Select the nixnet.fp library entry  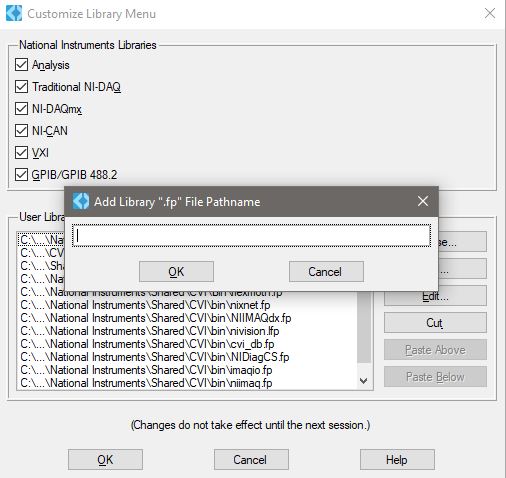click(145, 305)
